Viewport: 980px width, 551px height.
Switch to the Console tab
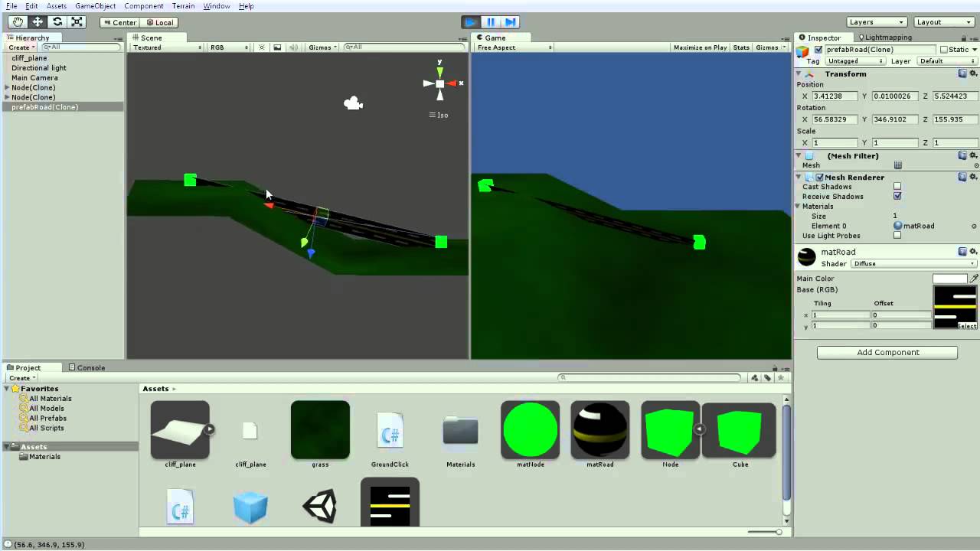[x=87, y=367]
